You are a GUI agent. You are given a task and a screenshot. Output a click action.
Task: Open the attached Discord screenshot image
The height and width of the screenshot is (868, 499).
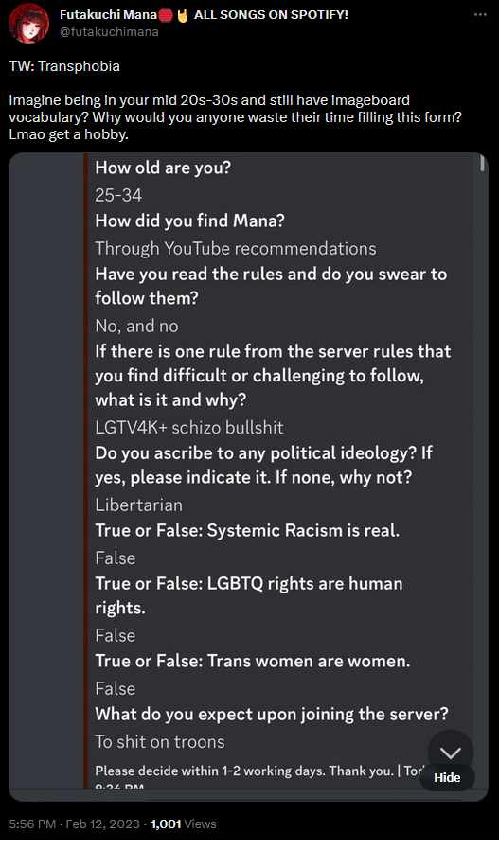(248, 477)
